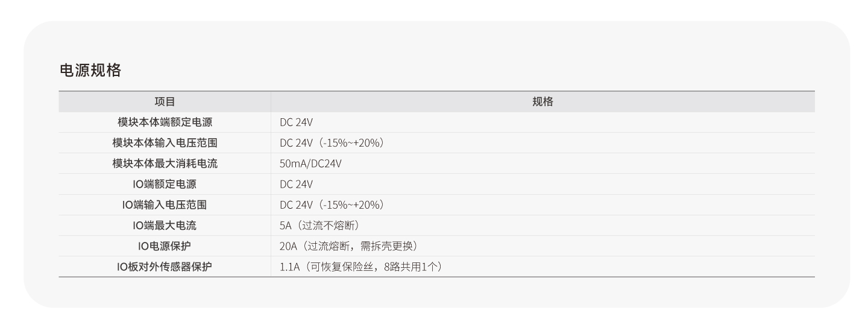The height and width of the screenshot is (330, 868).
Task: Click the voltage range value for IO端输入电压范围
Action: 332,205
